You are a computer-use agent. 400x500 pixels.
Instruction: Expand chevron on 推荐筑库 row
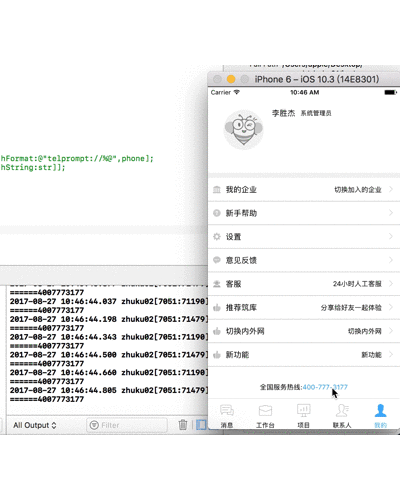point(391,307)
